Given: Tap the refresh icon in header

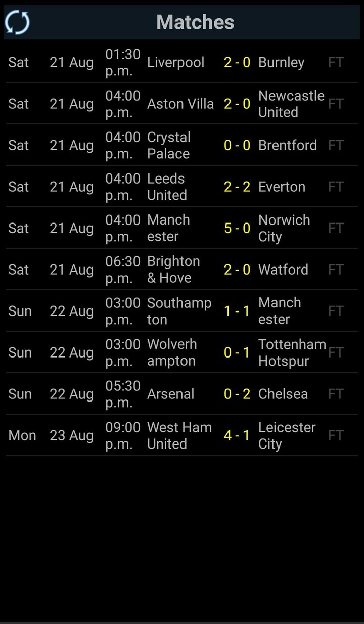Looking at the screenshot, I should point(18,22).
